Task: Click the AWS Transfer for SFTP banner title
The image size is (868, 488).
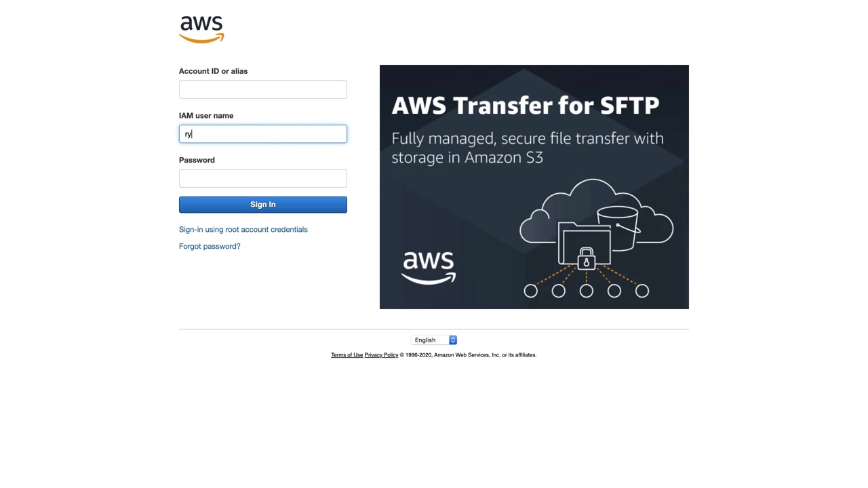Action: [526, 106]
